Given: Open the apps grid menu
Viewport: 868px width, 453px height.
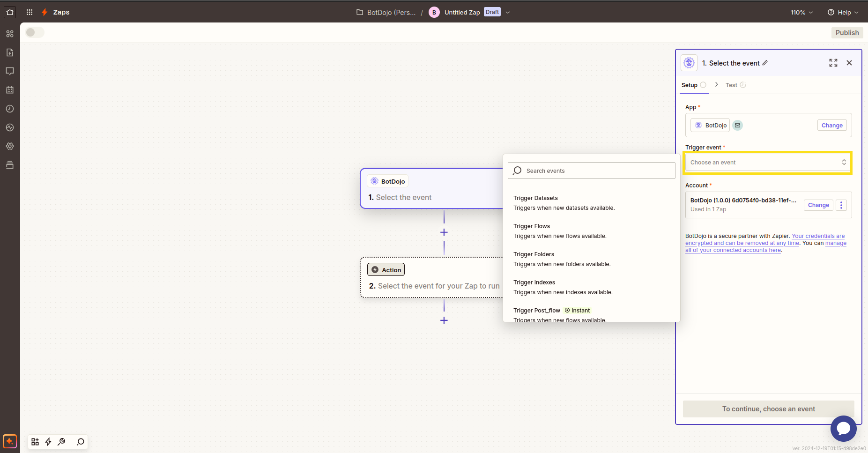Looking at the screenshot, I should [x=30, y=12].
